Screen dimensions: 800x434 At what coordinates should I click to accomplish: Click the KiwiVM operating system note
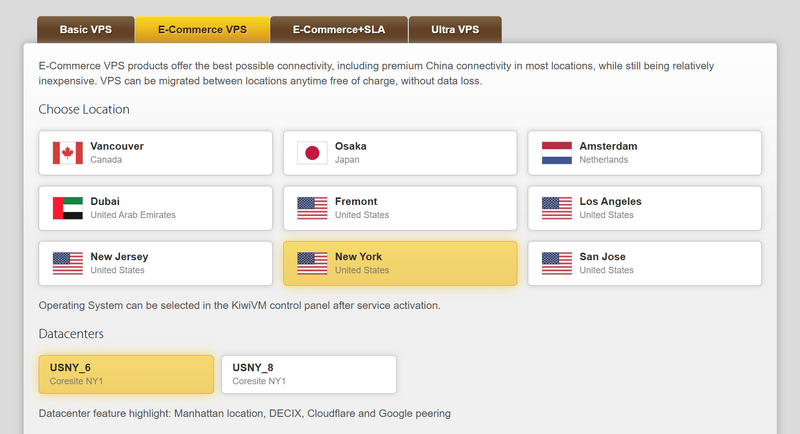point(239,305)
